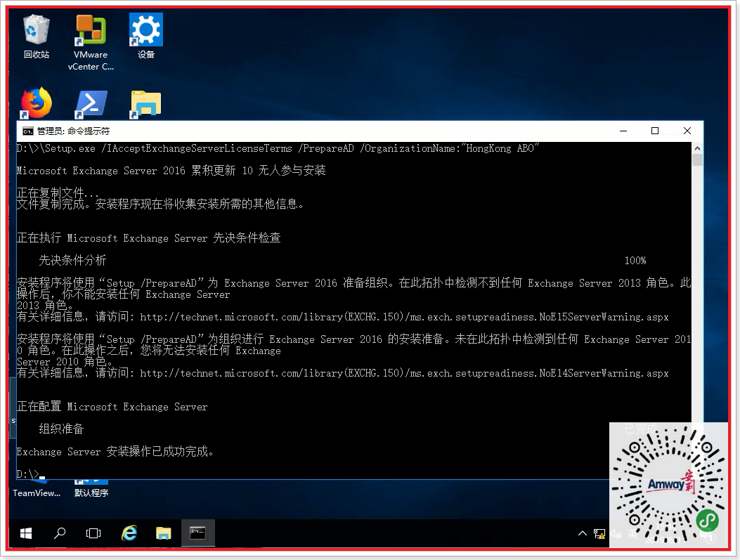Screen dimensions: 740x560
Task: Open the Windows Start menu
Action: tap(26, 533)
